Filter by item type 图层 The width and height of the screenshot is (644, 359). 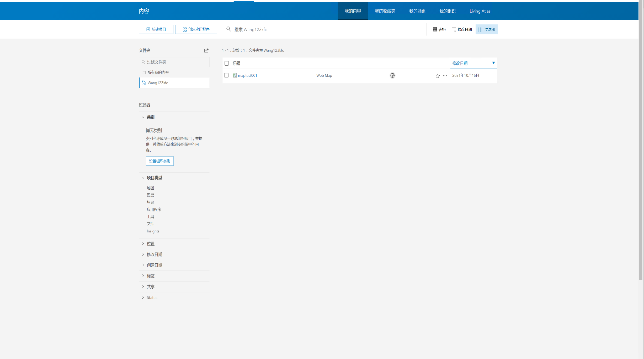(150, 195)
